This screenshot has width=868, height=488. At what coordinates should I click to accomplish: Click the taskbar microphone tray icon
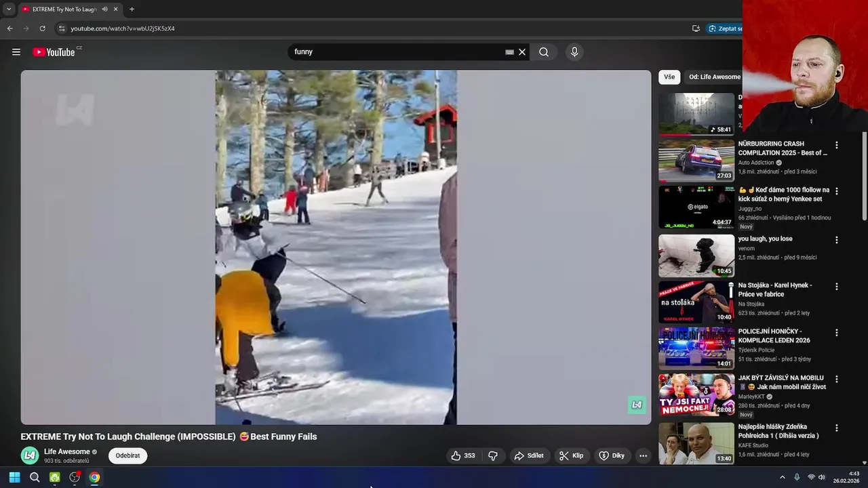pyautogui.click(x=797, y=477)
